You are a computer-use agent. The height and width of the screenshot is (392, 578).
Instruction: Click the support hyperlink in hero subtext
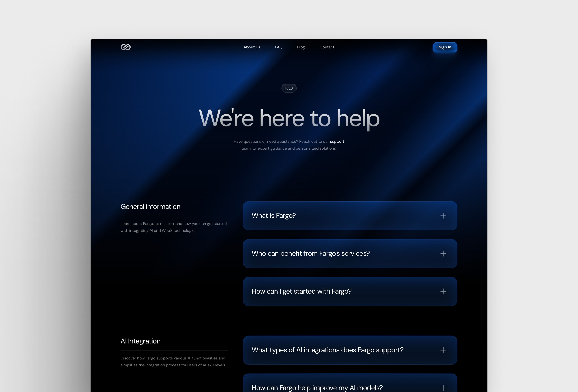(337, 141)
